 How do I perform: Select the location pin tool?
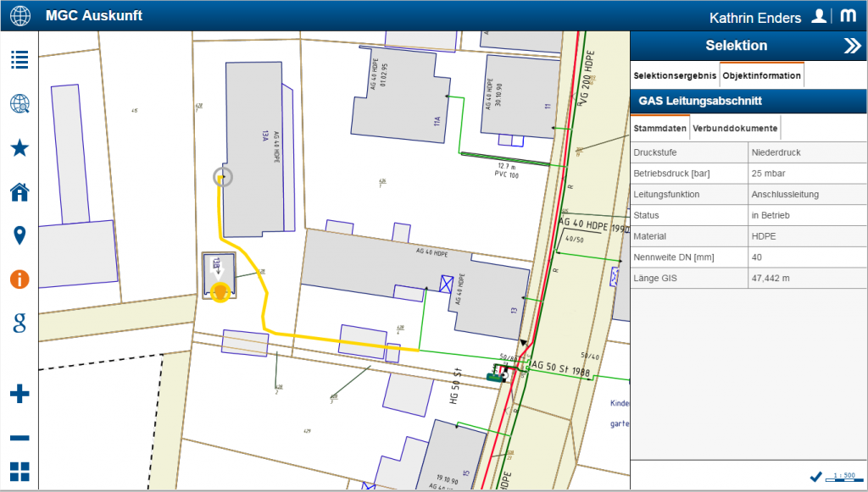point(19,235)
